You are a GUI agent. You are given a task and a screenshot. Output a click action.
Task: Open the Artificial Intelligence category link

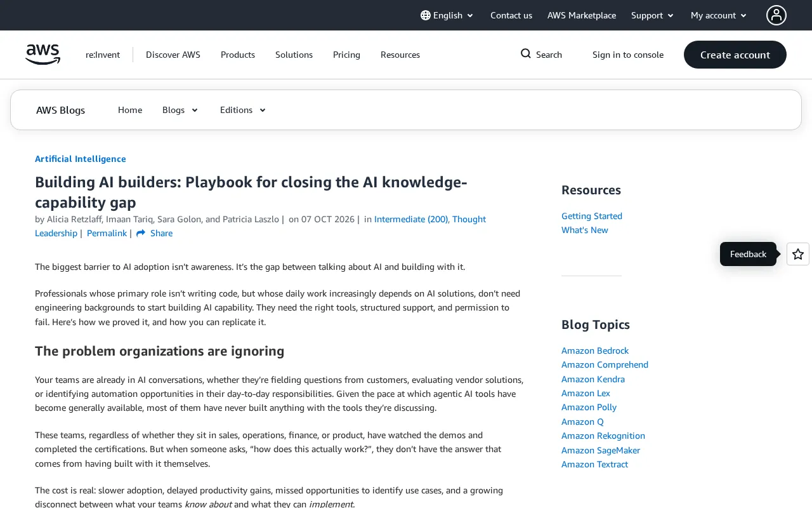point(81,159)
